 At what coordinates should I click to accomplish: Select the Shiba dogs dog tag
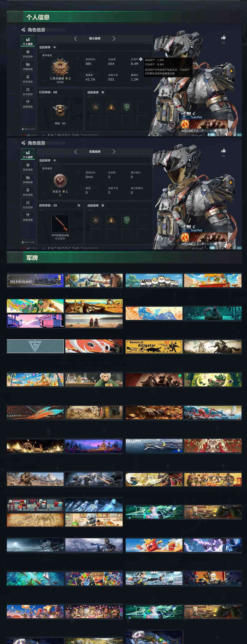(x=154, y=281)
